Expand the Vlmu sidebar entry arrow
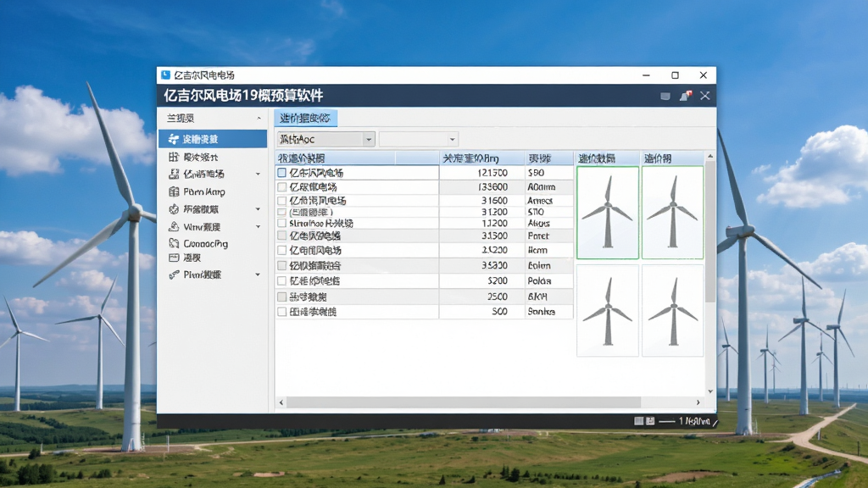 (258, 227)
